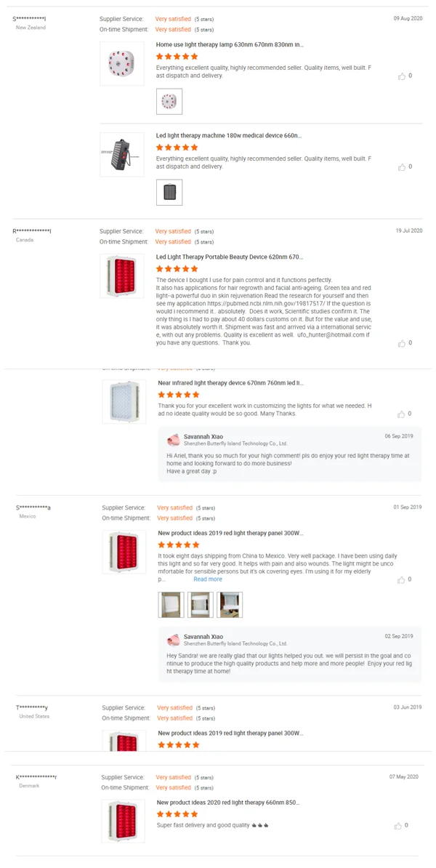Open Led light therapy machine 180w product link
436x868 pixels.
point(228,135)
